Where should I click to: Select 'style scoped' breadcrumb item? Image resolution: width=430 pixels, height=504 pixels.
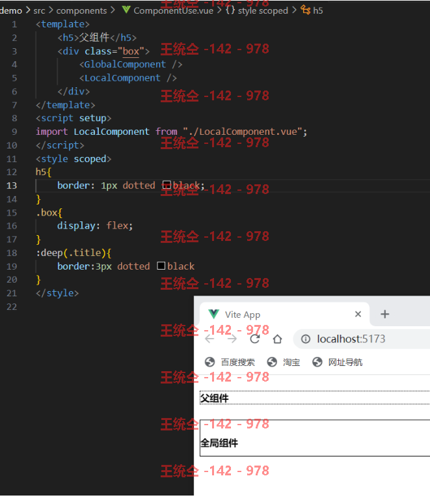pos(263,10)
